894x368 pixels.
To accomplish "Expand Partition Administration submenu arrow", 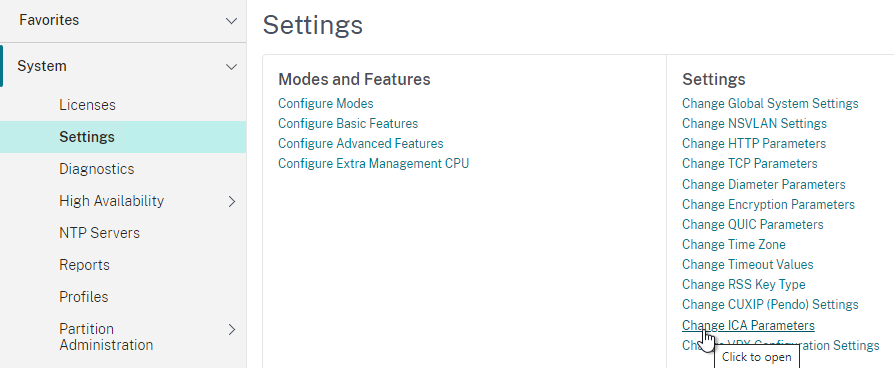I will click(x=231, y=329).
